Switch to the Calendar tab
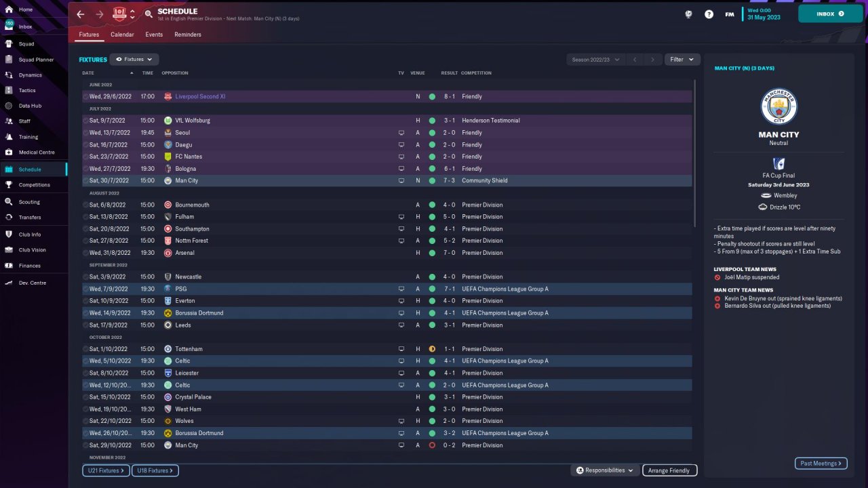Viewport: 868px width, 488px height. click(x=122, y=35)
